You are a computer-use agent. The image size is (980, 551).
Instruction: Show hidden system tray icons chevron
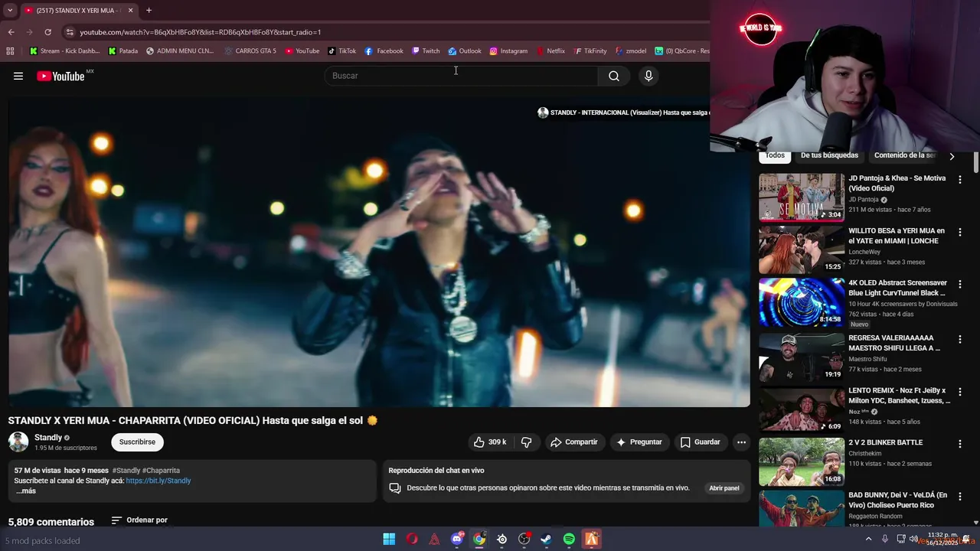(x=869, y=540)
